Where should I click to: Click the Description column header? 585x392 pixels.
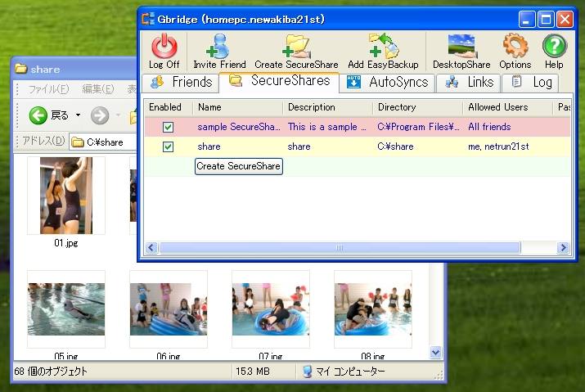328,107
